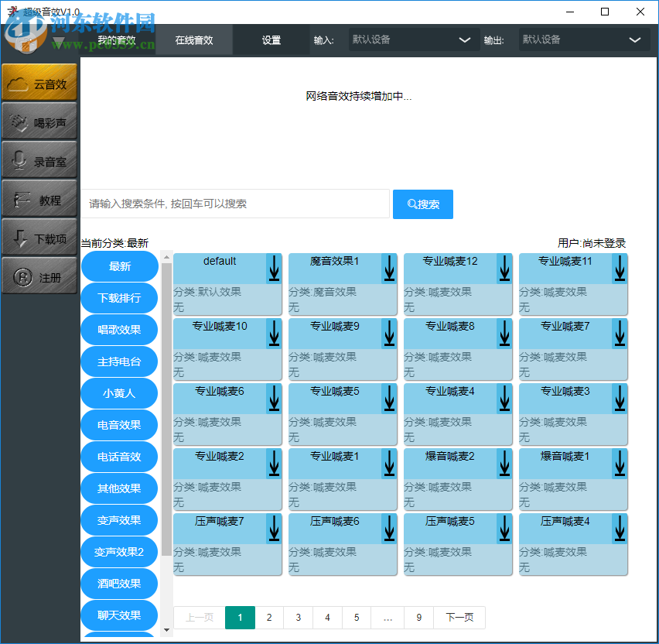Viewport: 659px width, 644px height.
Task: Switch to the 我的音效 tab
Action: click(116, 39)
